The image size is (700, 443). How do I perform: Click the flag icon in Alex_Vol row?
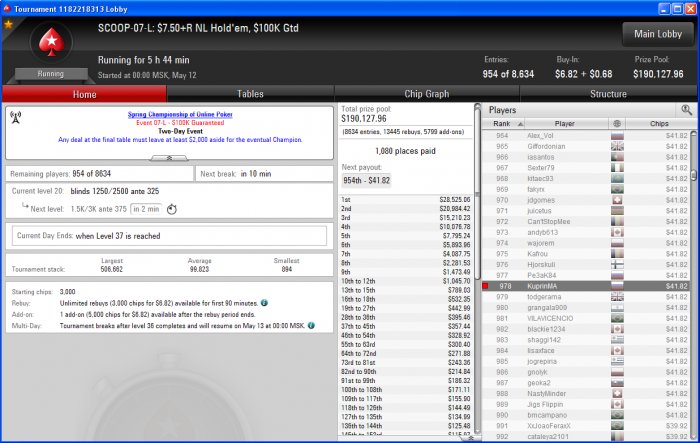pyautogui.click(x=617, y=136)
